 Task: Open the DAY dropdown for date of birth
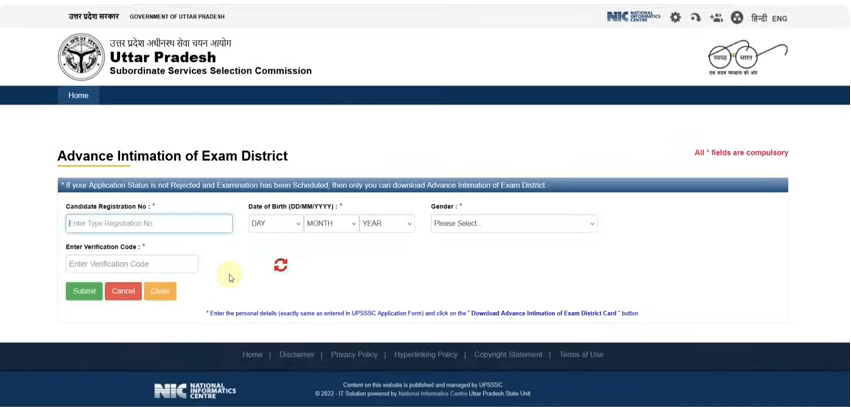(x=275, y=224)
